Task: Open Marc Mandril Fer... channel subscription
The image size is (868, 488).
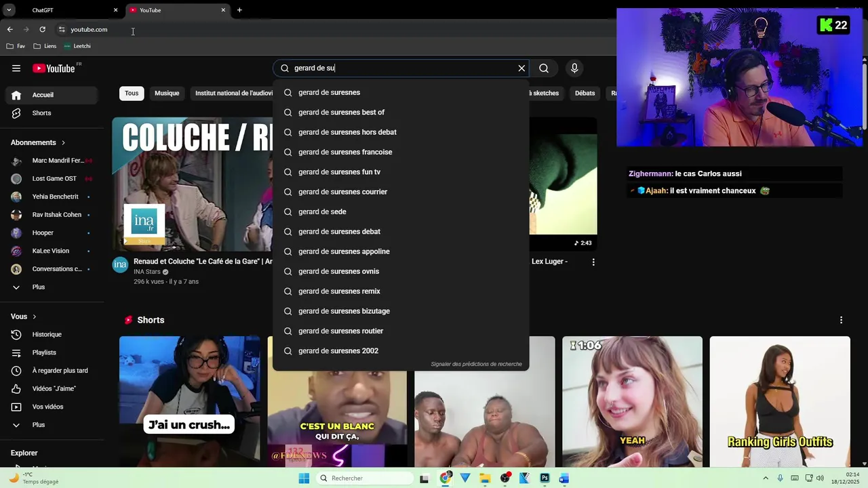Action: click(x=53, y=161)
